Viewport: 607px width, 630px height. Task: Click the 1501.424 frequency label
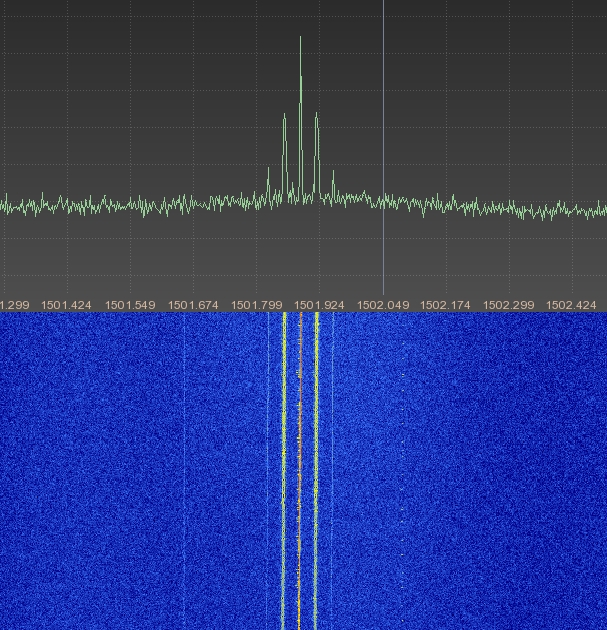(x=68, y=304)
